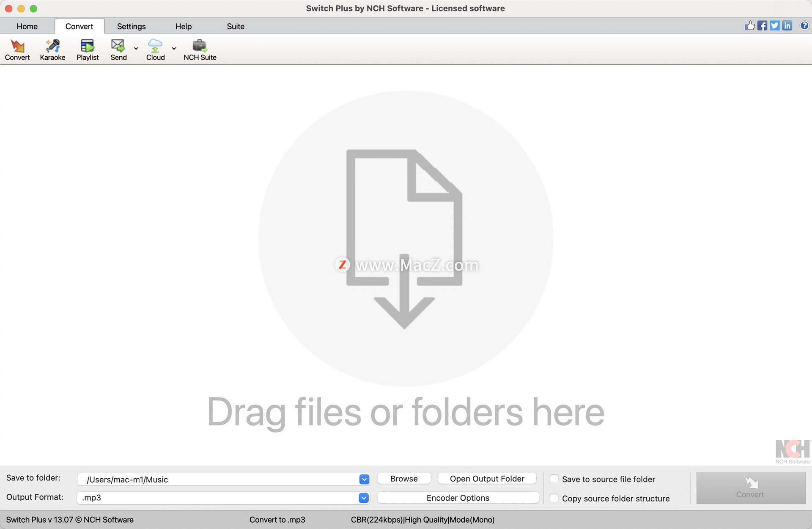
Task: Open the Karaoke tool
Action: click(52, 50)
